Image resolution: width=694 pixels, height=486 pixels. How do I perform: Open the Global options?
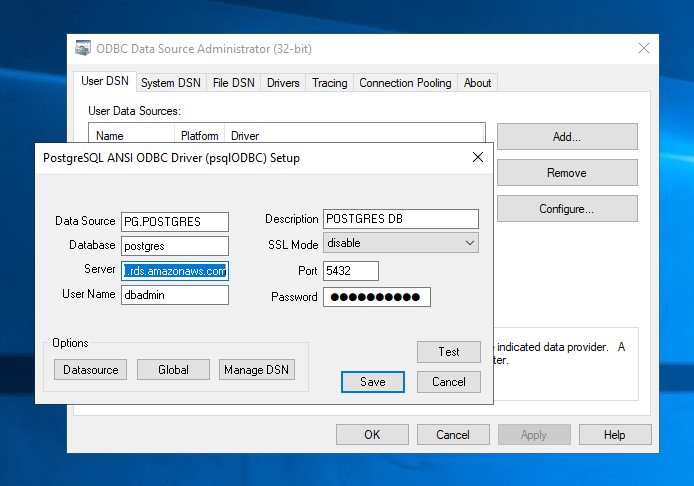[x=173, y=370]
